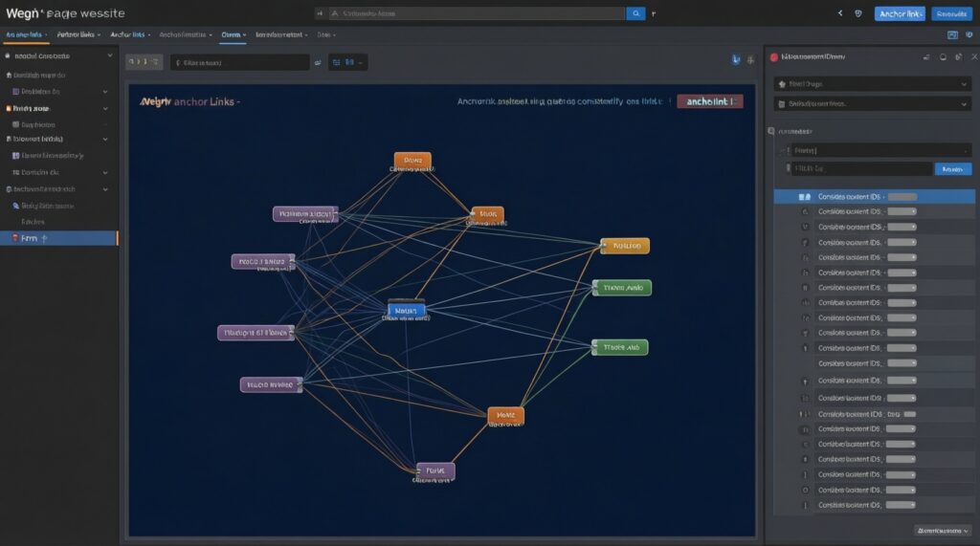Viewport: 980px width, 546px height.
Task: Select the underlined active tab in tab bar
Action: (x=232, y=34)
